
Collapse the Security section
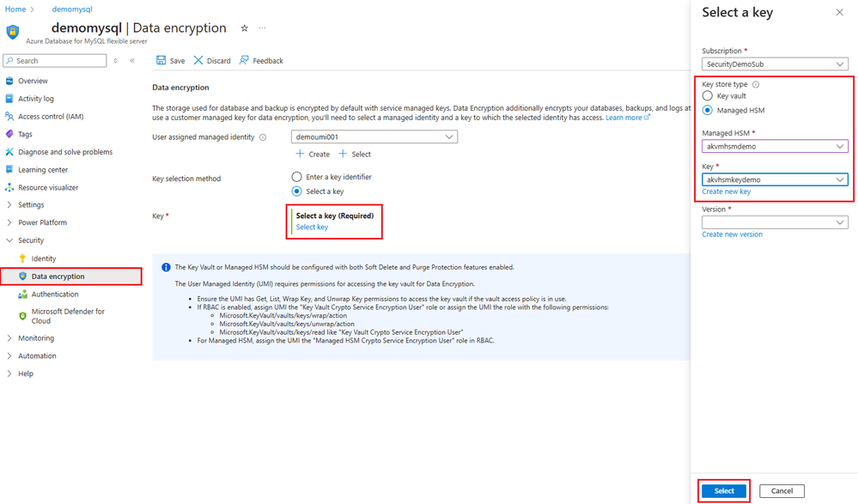(9, 240)
